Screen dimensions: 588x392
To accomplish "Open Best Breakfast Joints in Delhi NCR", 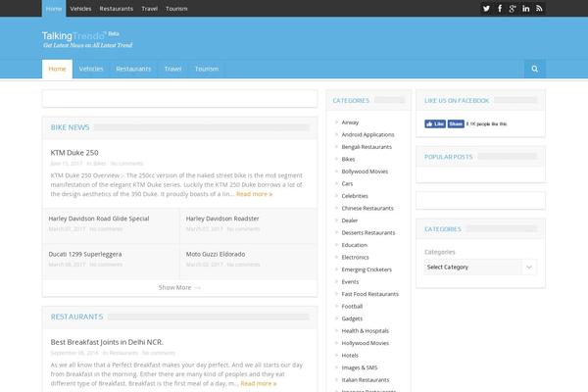I will (107, 342).
